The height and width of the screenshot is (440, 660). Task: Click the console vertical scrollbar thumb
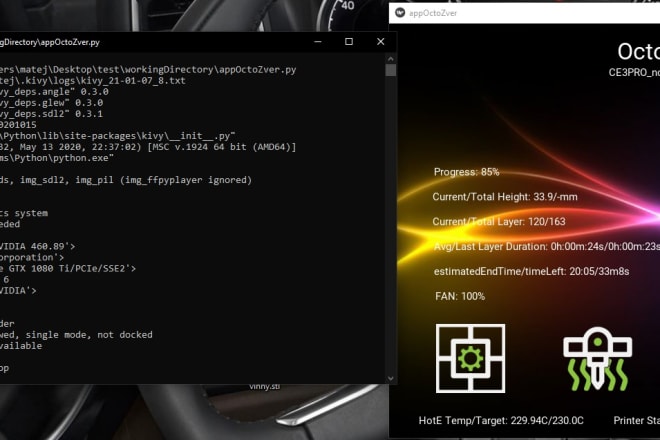coord(391,70)
